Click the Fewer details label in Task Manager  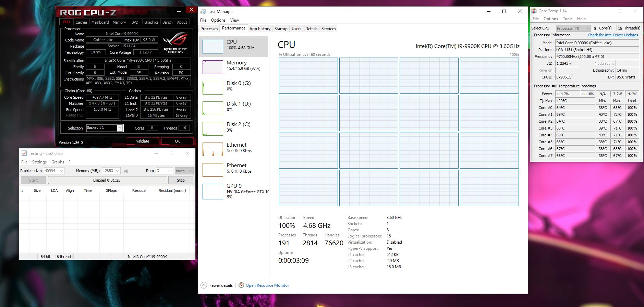(x=221, y=285)
